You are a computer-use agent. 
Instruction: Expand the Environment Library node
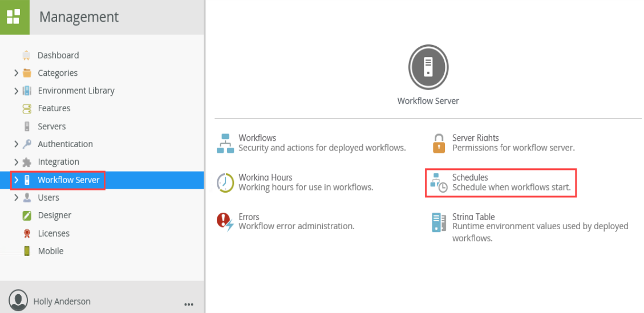pos(16,91)
